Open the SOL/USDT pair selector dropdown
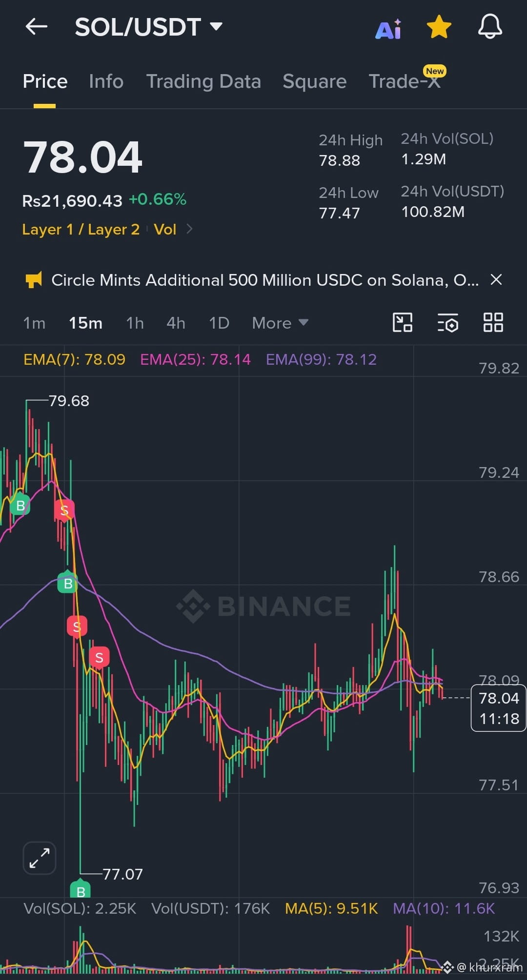 (x=149, y=27)
